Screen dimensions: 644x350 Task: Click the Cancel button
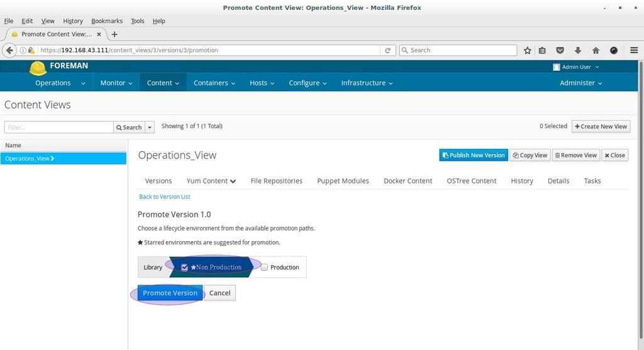point(219,293)
